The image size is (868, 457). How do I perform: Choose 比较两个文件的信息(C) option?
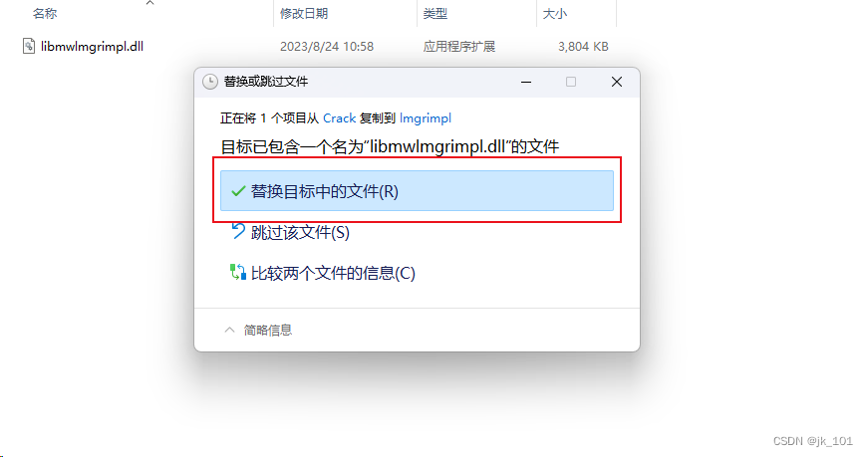[333, 274]
